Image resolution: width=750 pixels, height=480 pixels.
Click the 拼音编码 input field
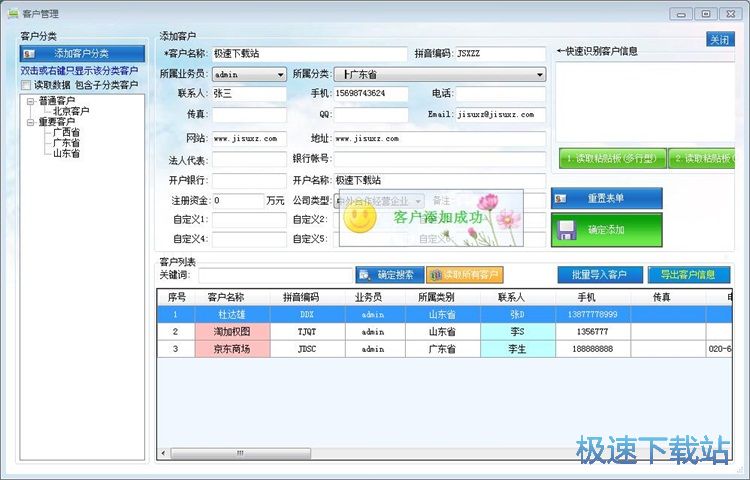[500, 54]
